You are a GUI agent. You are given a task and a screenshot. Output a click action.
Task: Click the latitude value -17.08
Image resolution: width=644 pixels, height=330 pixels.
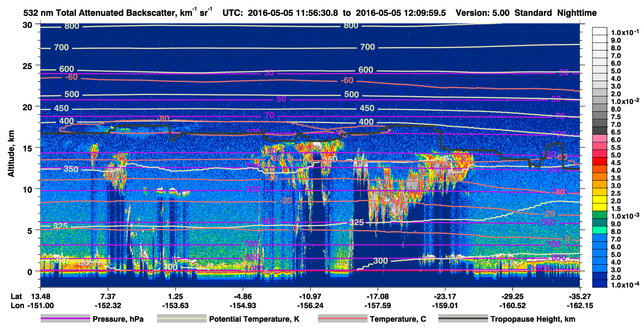tap(377, 297)
